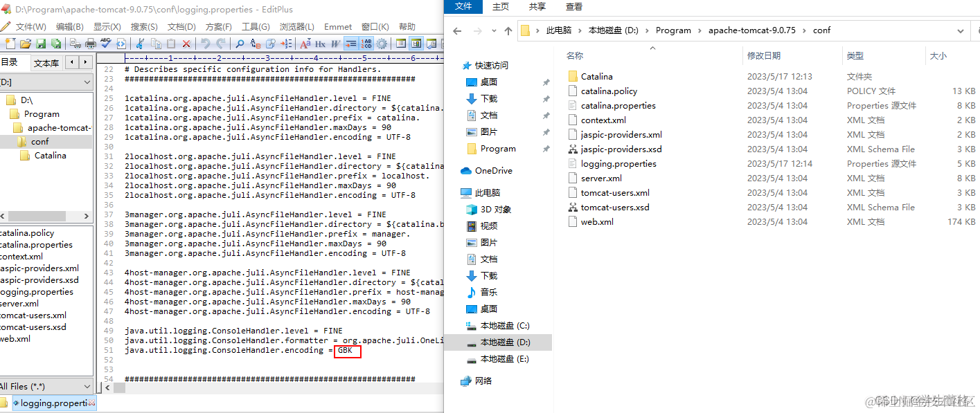Open the Emmet menu

(338, 27)
